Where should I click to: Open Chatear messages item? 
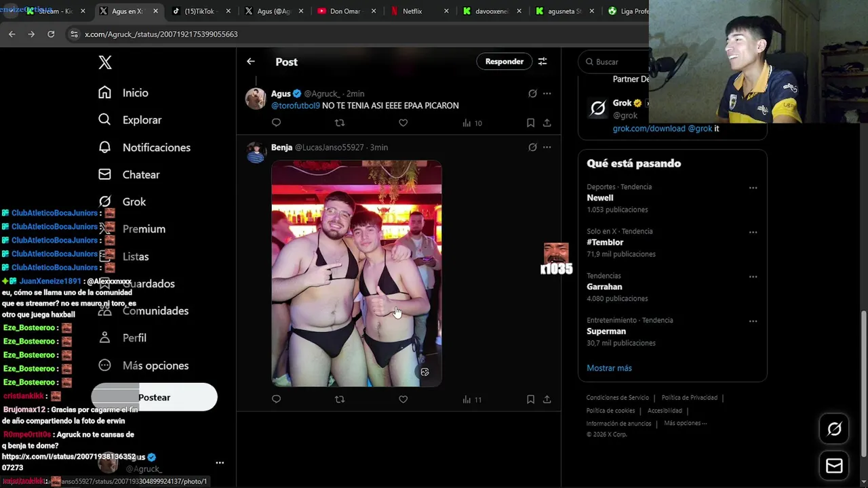click(129, 174)
